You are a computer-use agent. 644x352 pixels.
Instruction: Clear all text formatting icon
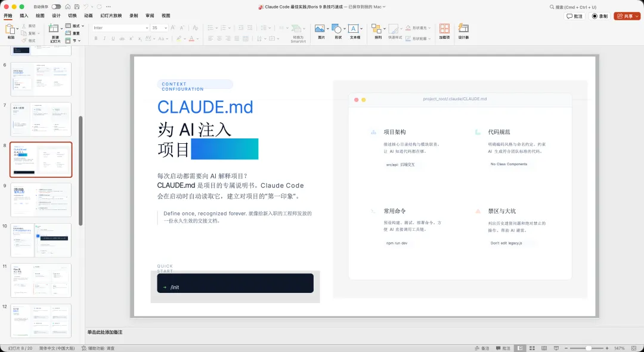click(x=196, y=27)
